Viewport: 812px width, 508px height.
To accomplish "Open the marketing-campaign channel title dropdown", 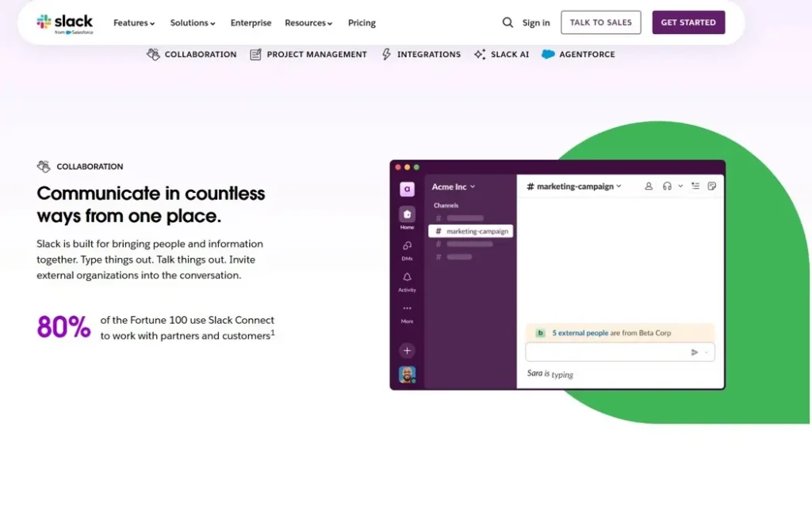I will coord(574,186).
